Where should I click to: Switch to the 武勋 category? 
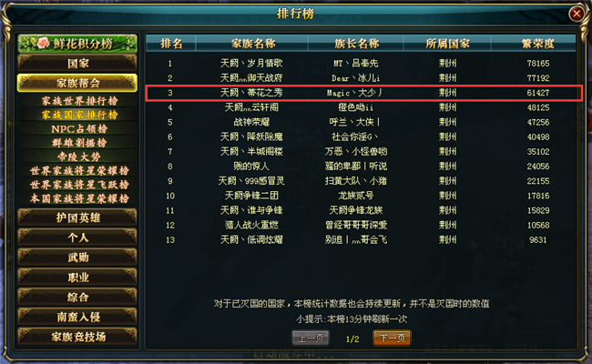point(77,258)
